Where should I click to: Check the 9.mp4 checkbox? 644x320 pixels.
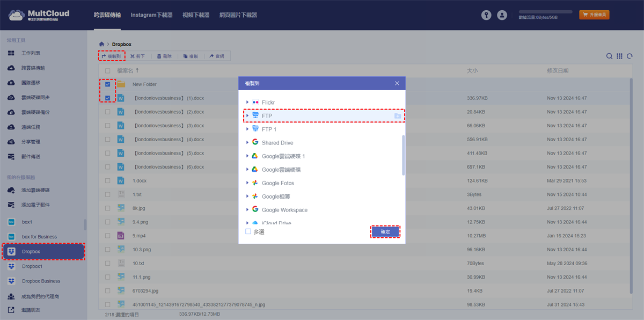[x=108, y=235]
